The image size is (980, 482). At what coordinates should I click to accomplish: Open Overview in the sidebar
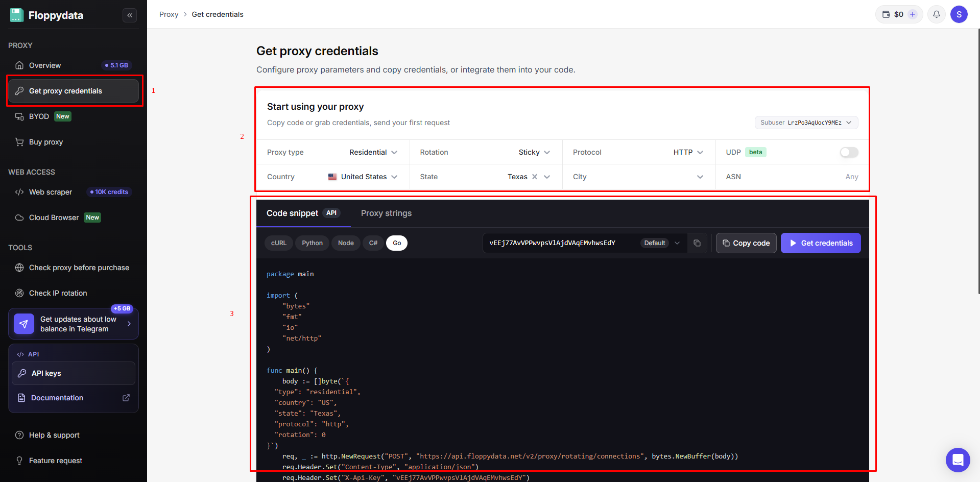point(74,65)
